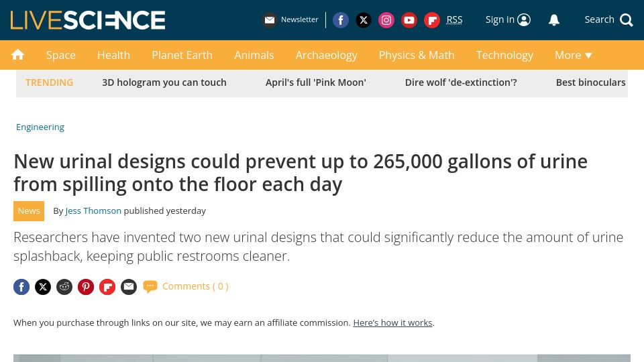
Task: Share article on X
Action: [43, 286]
